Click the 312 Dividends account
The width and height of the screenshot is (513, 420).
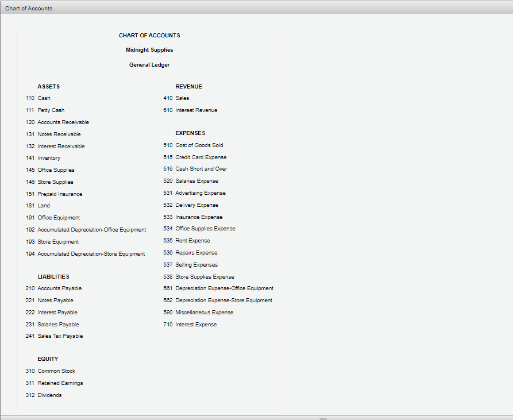click(x=44, y=395)
